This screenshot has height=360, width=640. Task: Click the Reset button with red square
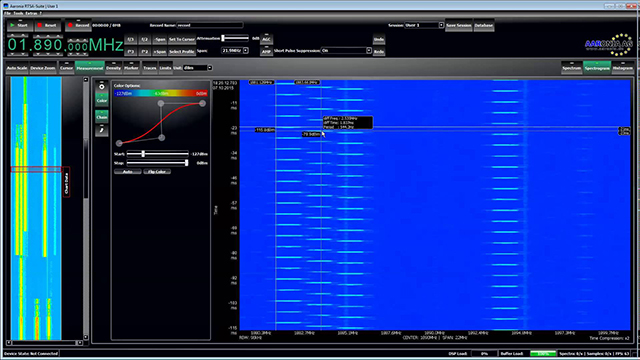tap(47, 25)
